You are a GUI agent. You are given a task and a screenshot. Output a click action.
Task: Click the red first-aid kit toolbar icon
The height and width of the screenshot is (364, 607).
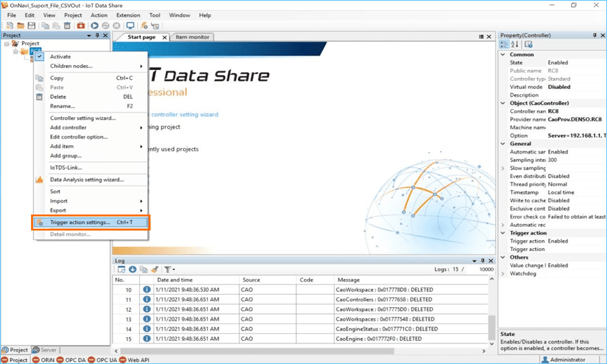[x=80, y=25]
